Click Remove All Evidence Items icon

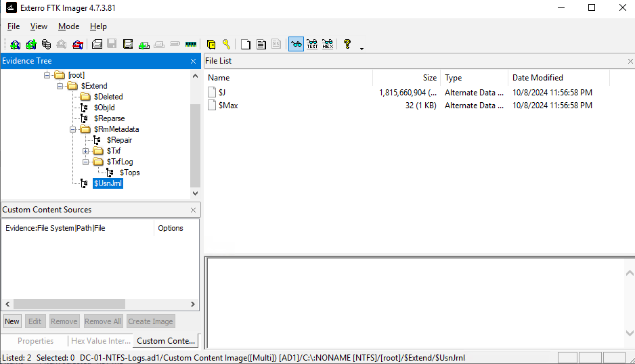[x=78, y=45]
